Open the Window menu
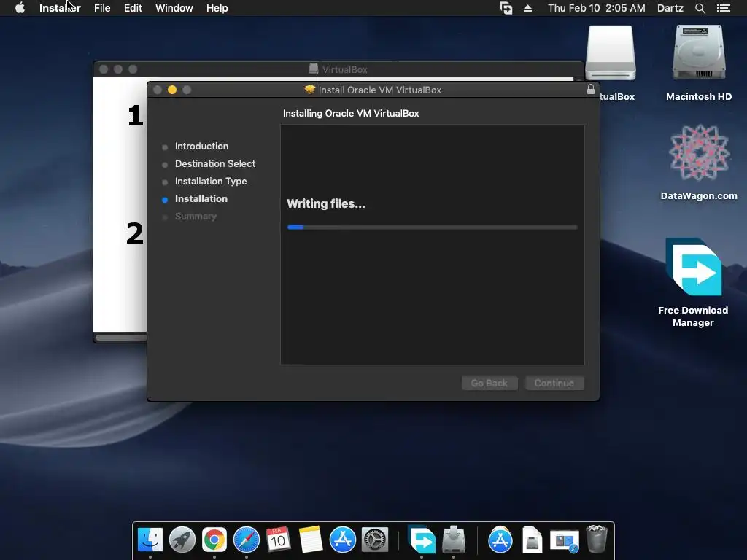The width and height of the screenshot is (747, 560). click(x=174, y=8)
